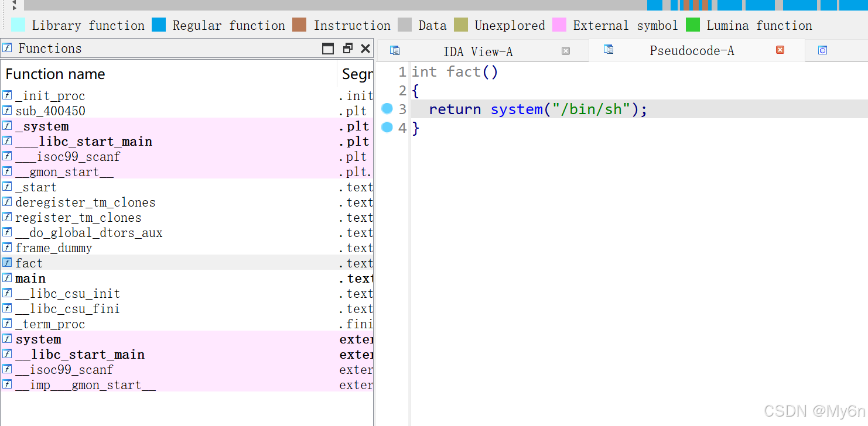Click function icon beside __libc_csu_init
The width and height of the screenshot is (868, 426).
coord(7,293)
